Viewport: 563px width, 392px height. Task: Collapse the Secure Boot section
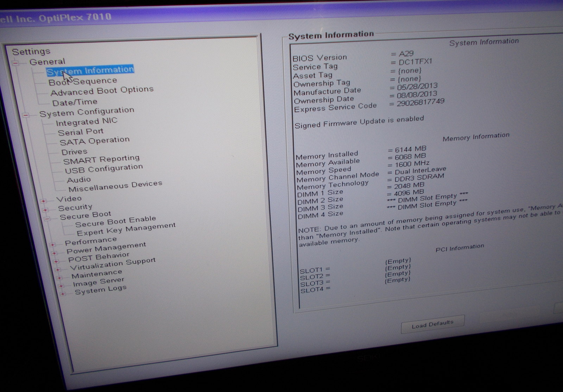point(47,219)
